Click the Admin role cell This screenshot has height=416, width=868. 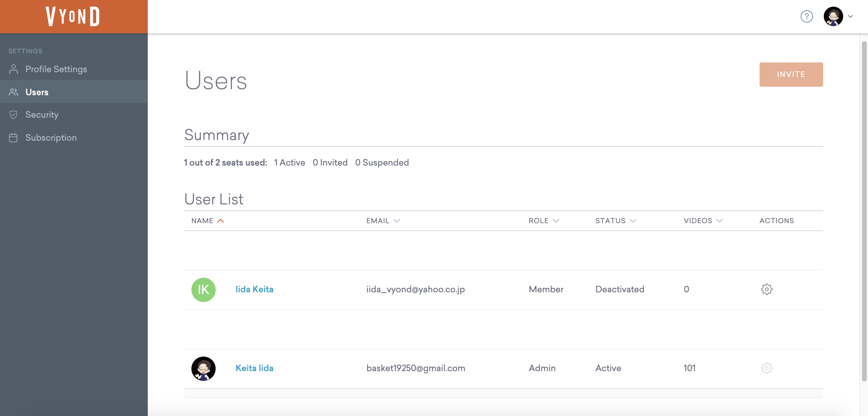pyautogui.click(x=542, y=368)
